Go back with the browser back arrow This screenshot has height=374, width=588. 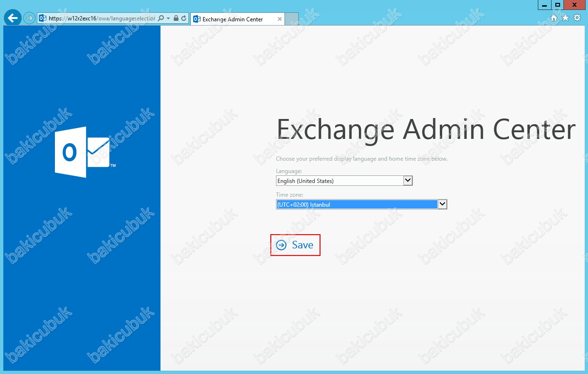(x=12, y=18)
